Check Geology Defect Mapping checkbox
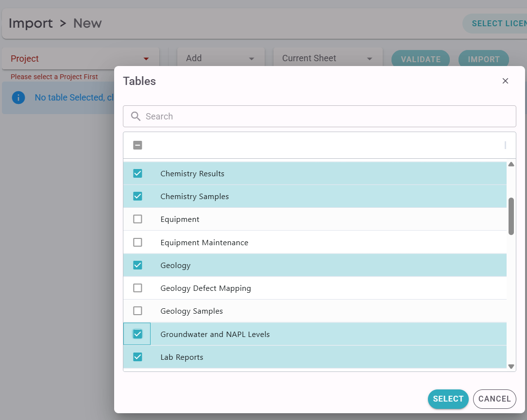 137,288
